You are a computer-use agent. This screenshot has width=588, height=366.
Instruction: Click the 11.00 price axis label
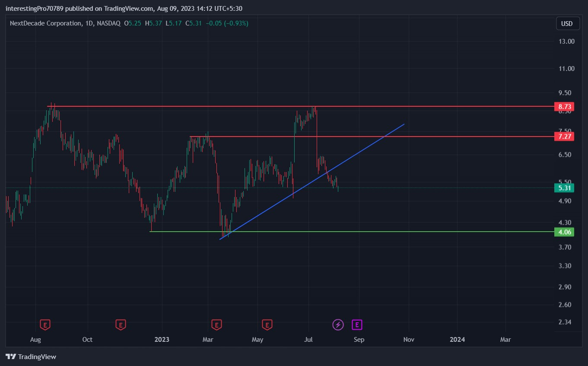click(x=566, y=69)
